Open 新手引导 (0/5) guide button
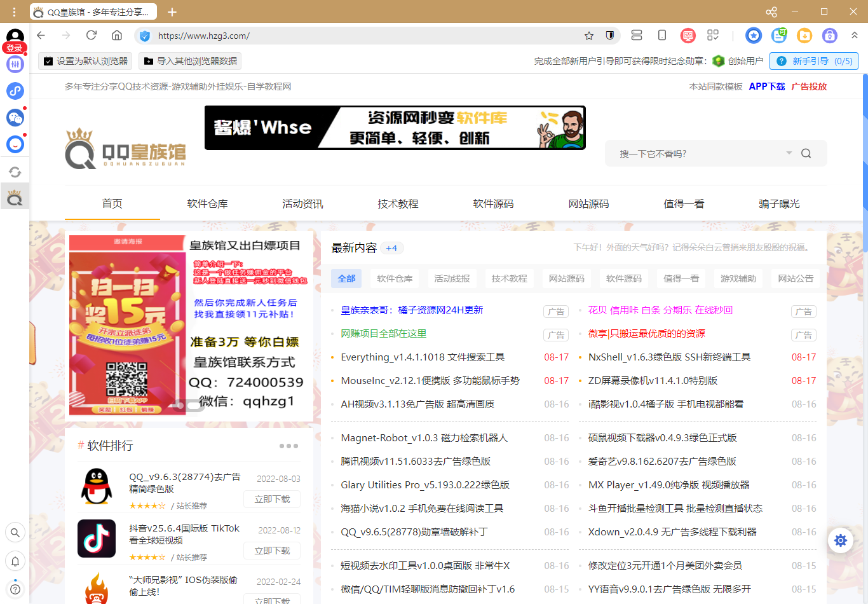Viewport: 868px width, 604px height. coord(814,61)
